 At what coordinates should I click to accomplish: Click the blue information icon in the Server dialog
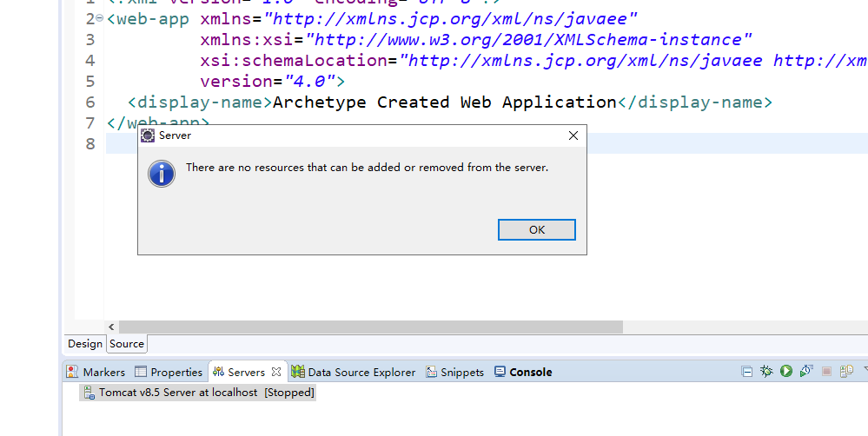point(162,174)
